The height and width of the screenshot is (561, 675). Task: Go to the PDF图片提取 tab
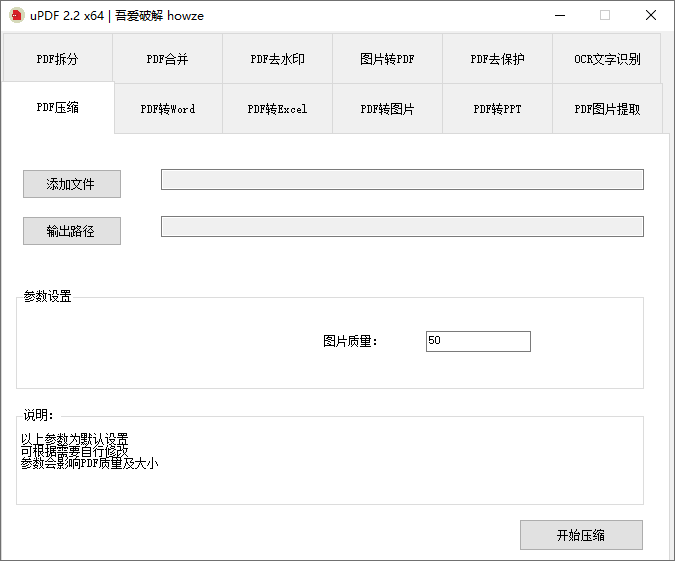pos(607,109)
